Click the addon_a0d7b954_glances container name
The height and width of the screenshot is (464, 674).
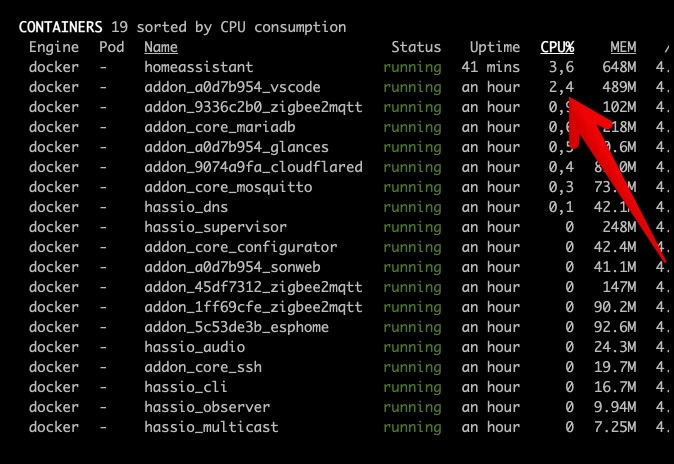[x=236, y=147]
